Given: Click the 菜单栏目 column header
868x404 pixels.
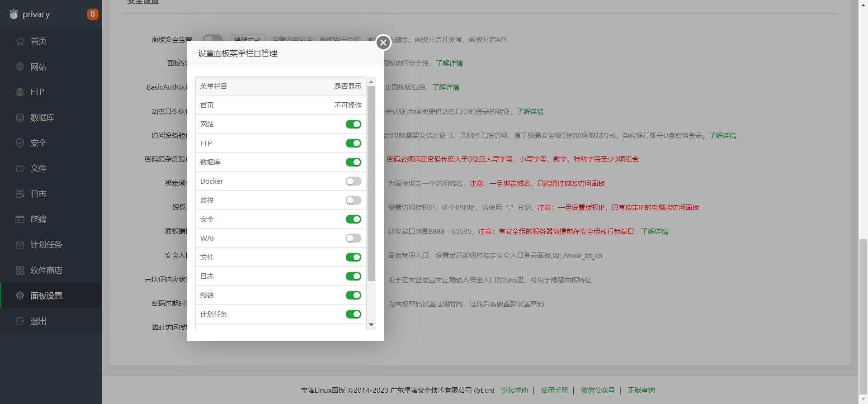Looking at the screenshot, I should (213, 86).
